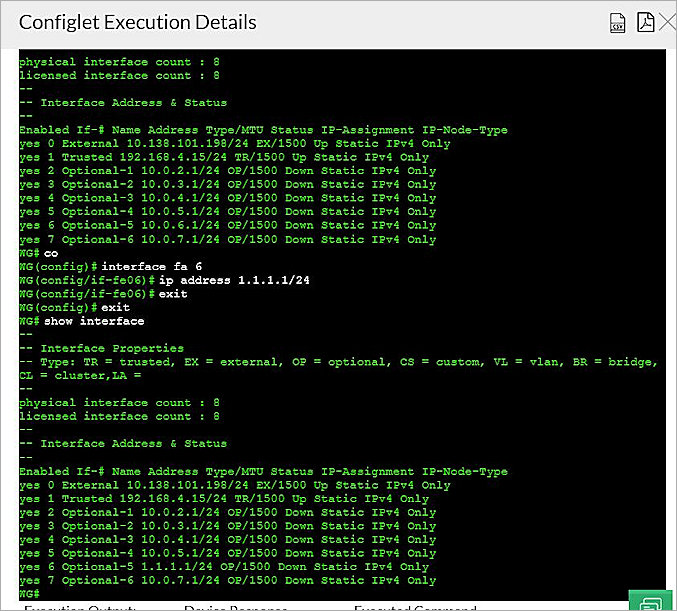Click the final 'WG#' prompt line
Image resolution: width=677 pixels, height=611 pixels.
click(x=29, y=594)
